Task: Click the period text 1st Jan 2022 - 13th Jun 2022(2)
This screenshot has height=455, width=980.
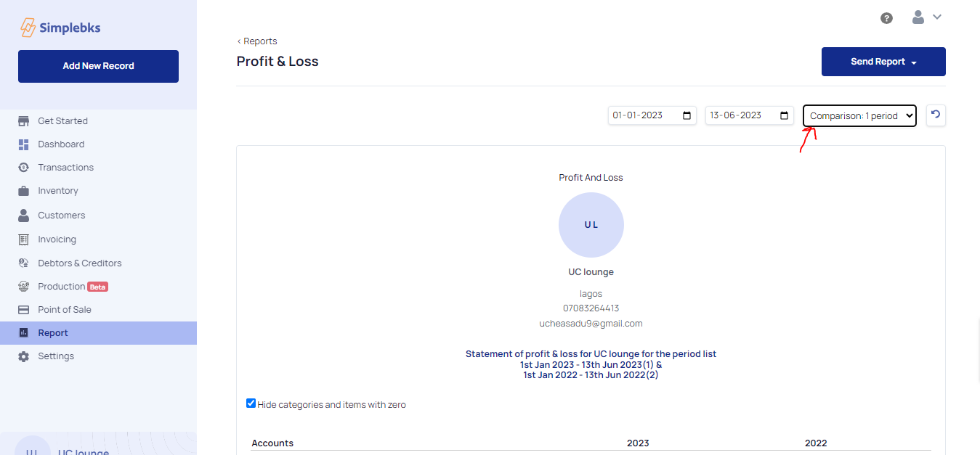Action: 591,375
